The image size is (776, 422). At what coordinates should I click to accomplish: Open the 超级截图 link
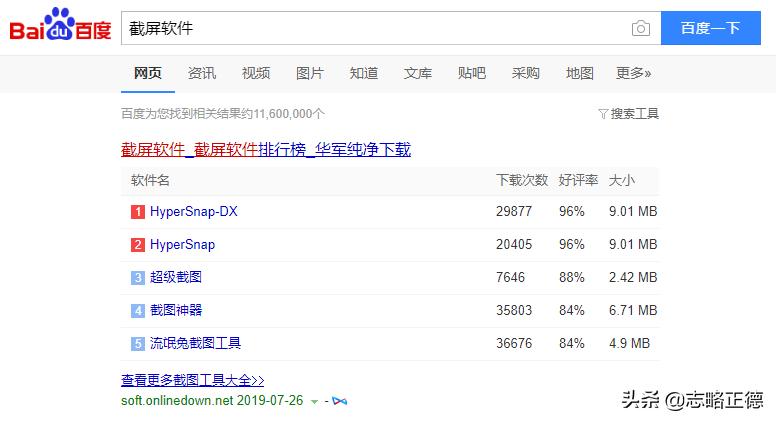point(176,277)
